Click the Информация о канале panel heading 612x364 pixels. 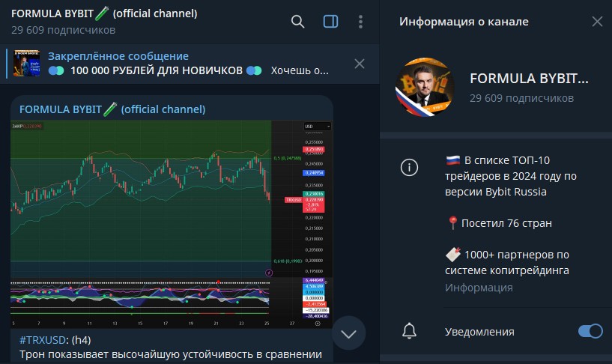464,22
